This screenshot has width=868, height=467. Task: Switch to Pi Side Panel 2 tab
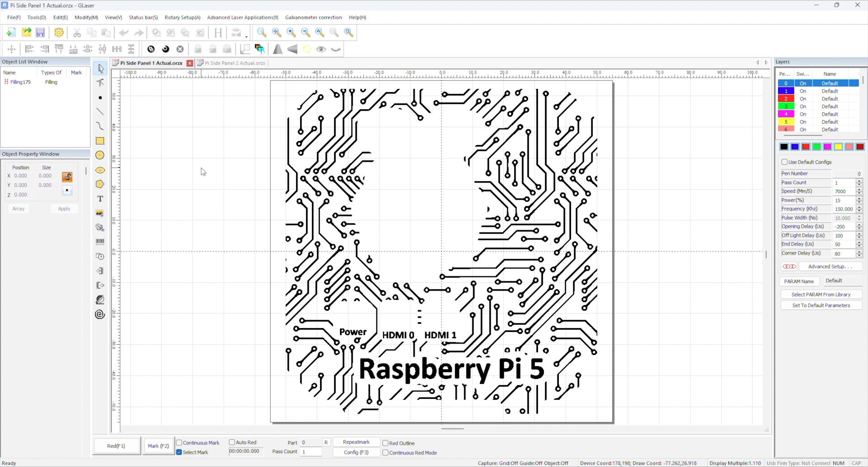click(235, 63)
